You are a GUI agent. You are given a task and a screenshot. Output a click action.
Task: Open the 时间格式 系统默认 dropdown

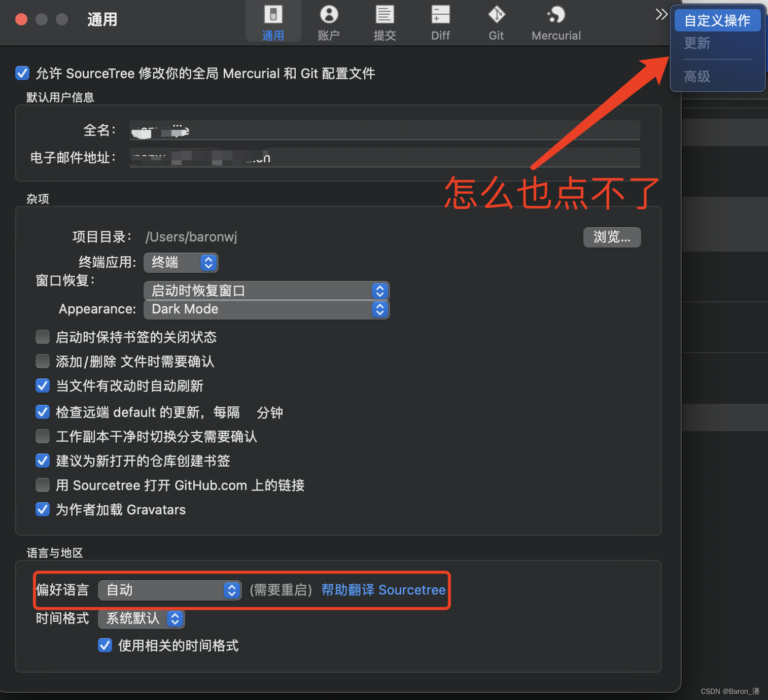point(141,618)
